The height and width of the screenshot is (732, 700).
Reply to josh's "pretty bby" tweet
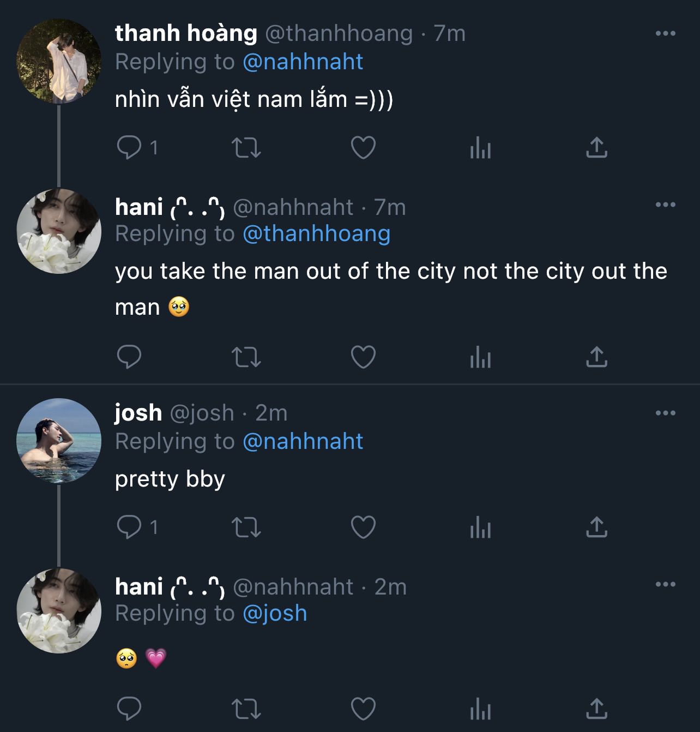click(x=129, y=527)
